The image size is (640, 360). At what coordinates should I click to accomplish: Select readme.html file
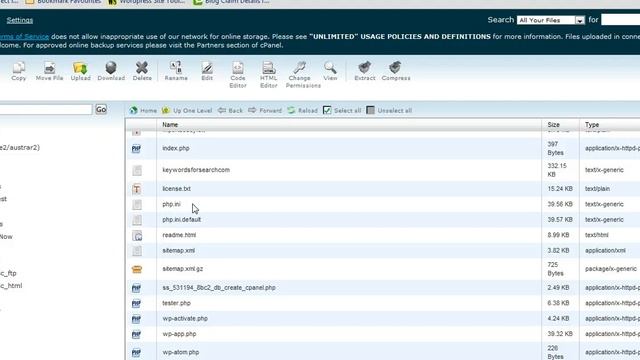tap(179, 235)
